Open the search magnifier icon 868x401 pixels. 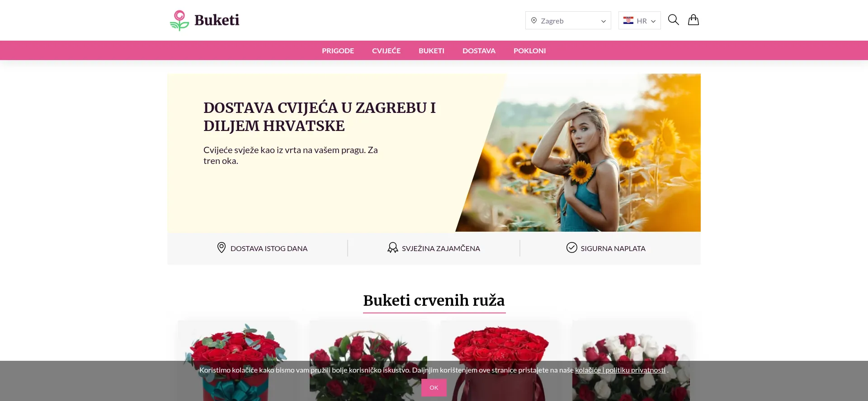(x=673, y=20)
